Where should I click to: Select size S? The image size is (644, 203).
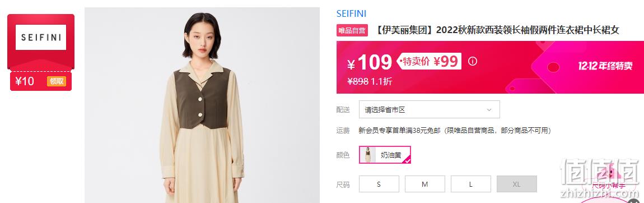pos(379,184)
